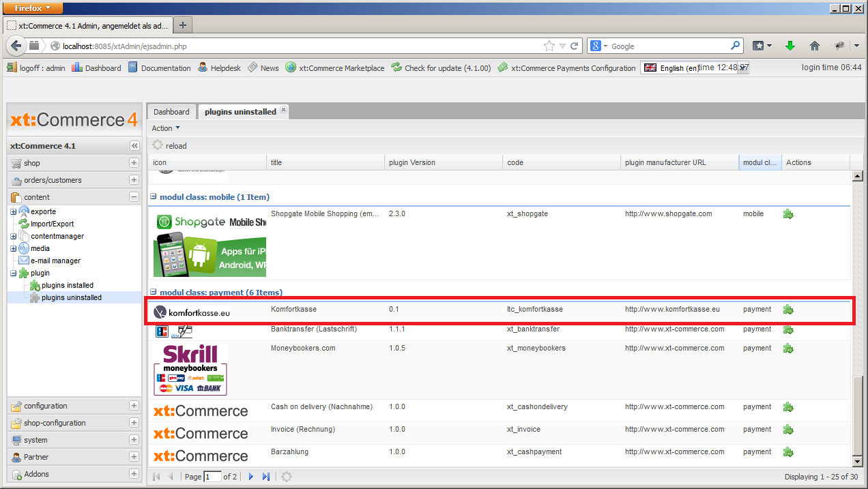
Task: Install the Shopgate Mobile Shopping plugin icon
Action: pyautogui.click(x=788, y=214)
